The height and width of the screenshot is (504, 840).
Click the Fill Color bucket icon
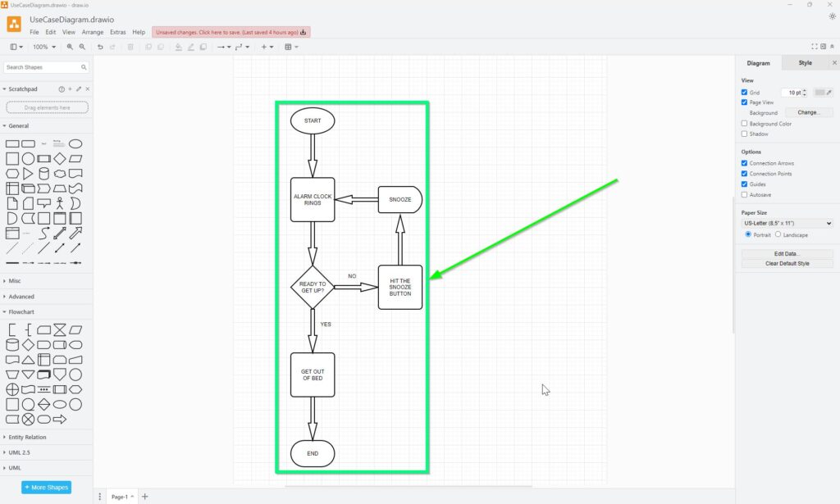tap(179, 47)
